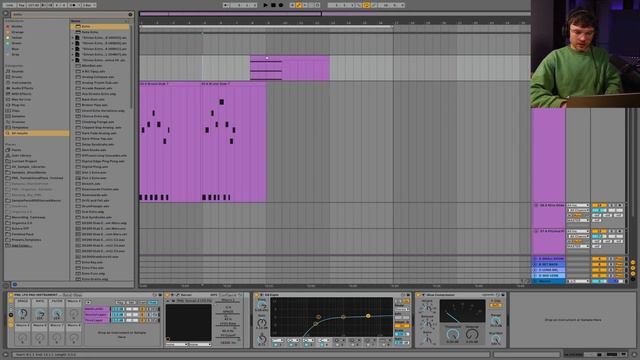Viewport: 640px width, 360px height.
Task: Expand the third Simon Echo result
Action: tap(73, 49)
